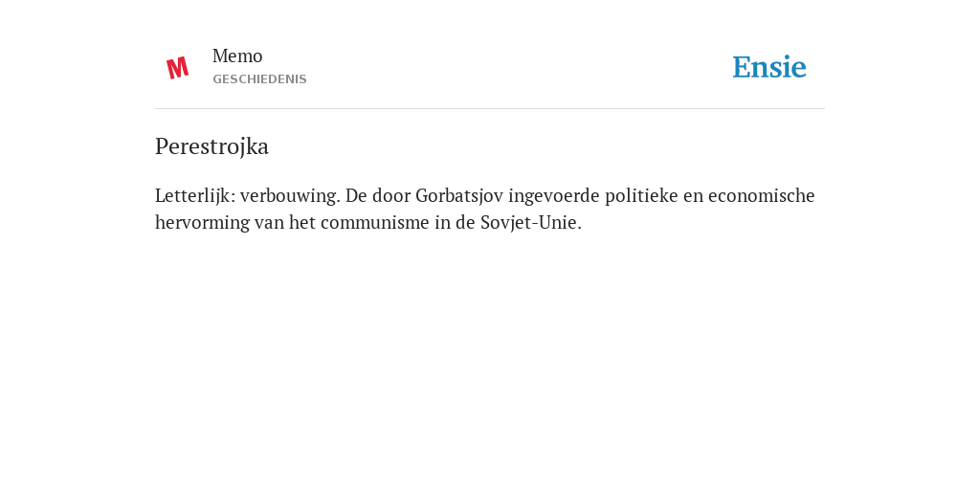Click the word ingevoerde in the text
The width and height of the screenshot is (980, 490).
click(x=554, y=195)
